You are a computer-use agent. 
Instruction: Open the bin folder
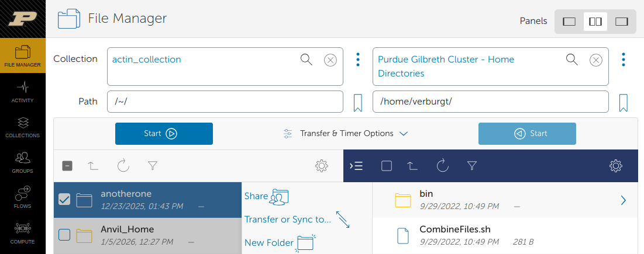click(426, 193)
